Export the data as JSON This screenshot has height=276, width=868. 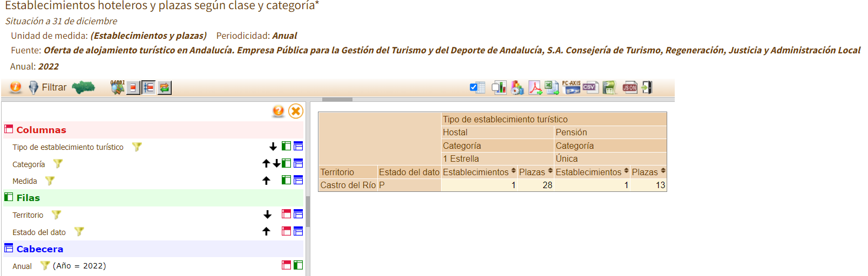[x=630, y=87]
